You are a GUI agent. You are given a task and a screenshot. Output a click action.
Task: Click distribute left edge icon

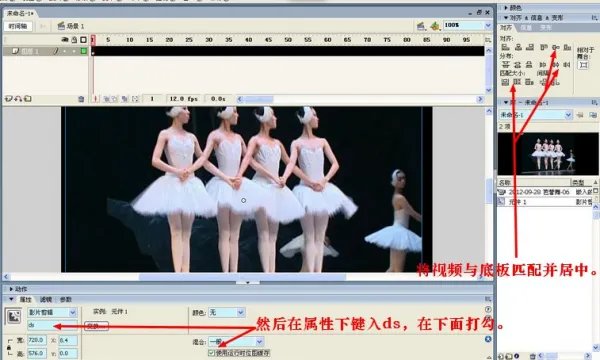(543, 65)
